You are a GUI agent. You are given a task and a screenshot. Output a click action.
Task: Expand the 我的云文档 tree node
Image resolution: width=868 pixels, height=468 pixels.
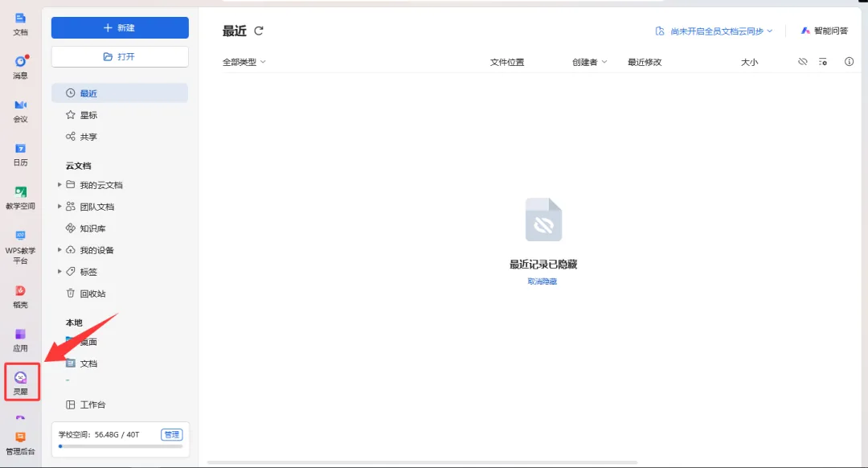tap(59, 185)
